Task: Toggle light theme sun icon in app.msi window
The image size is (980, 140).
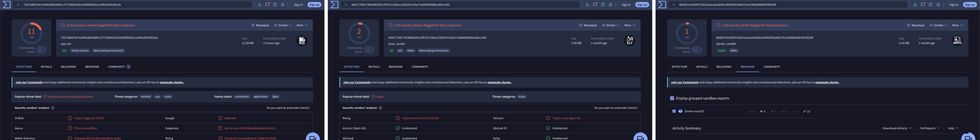Action: pos(283,5)
